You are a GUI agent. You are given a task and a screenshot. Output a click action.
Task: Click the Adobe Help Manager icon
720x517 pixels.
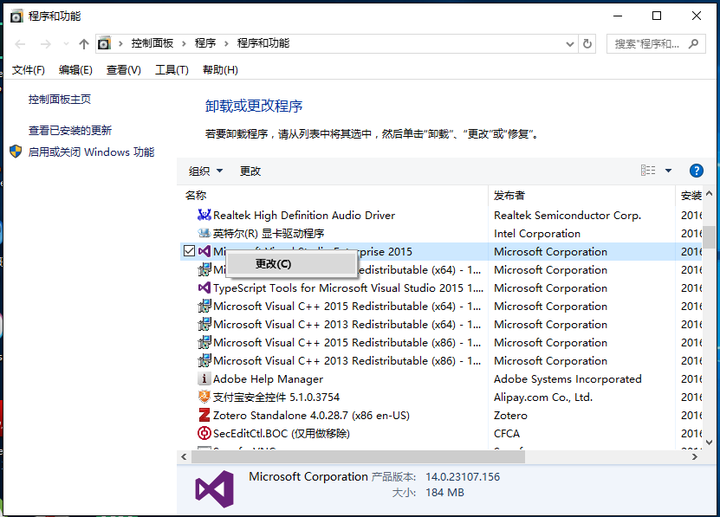click(204, 379)
